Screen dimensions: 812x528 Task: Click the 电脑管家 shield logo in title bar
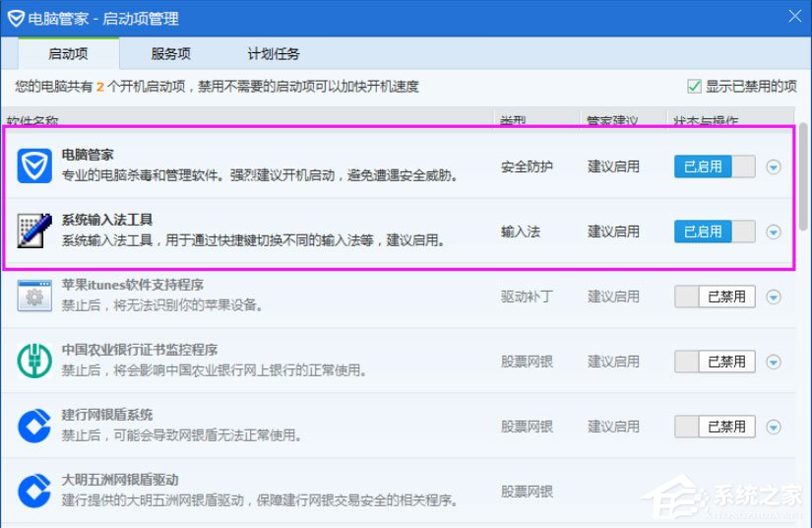[x=16, y=19]
